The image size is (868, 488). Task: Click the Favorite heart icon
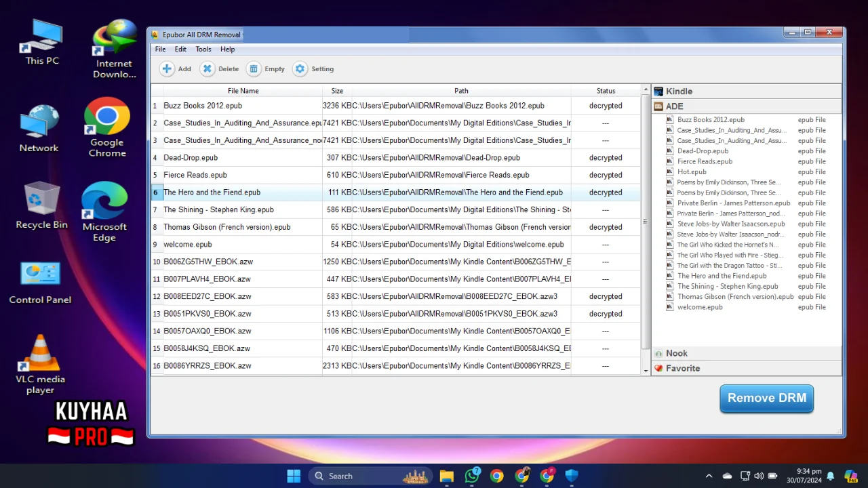click(658, 368)
